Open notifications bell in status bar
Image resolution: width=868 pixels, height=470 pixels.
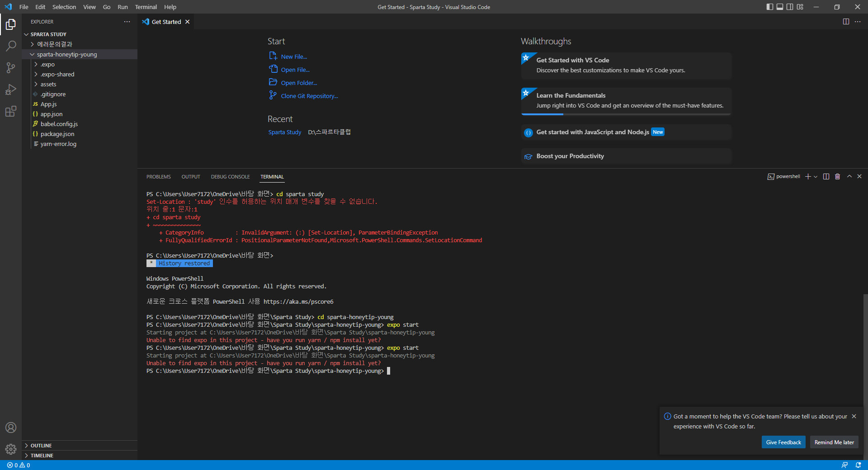[x=858, y=465]
